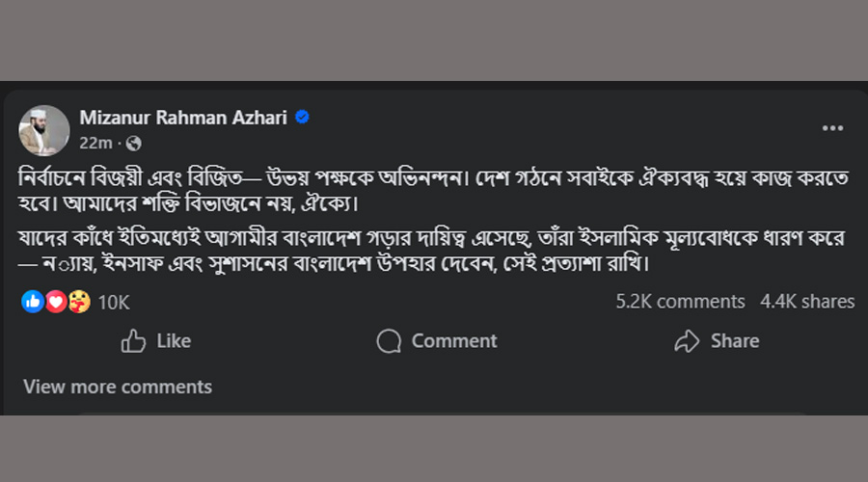This screenshot has width=868, height=482.
Task: Click the care hug reaction emoji
Action: (x=78, y=302)
